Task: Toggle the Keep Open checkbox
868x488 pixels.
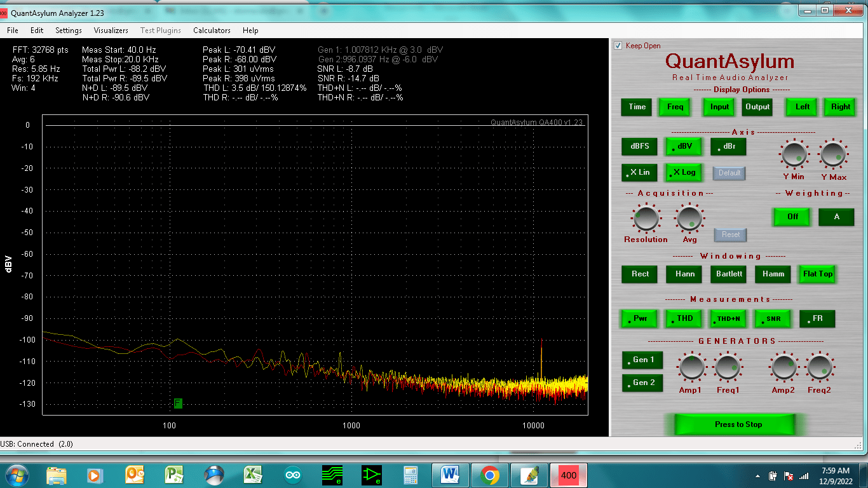Action: pos(618,46)
